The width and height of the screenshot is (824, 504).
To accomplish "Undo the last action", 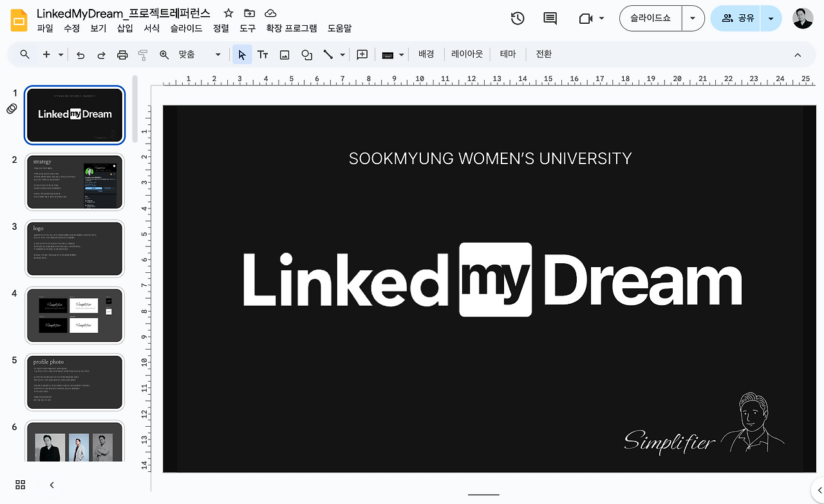I will 80,55.
